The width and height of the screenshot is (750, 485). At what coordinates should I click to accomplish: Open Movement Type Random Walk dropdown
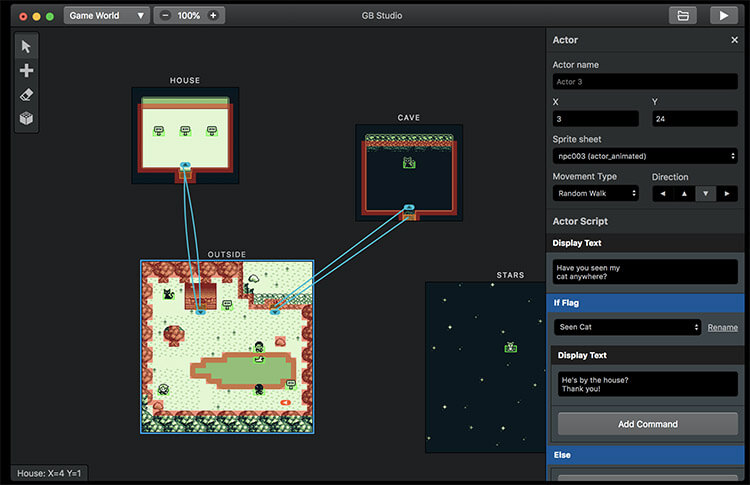click(x=596, y=193)
